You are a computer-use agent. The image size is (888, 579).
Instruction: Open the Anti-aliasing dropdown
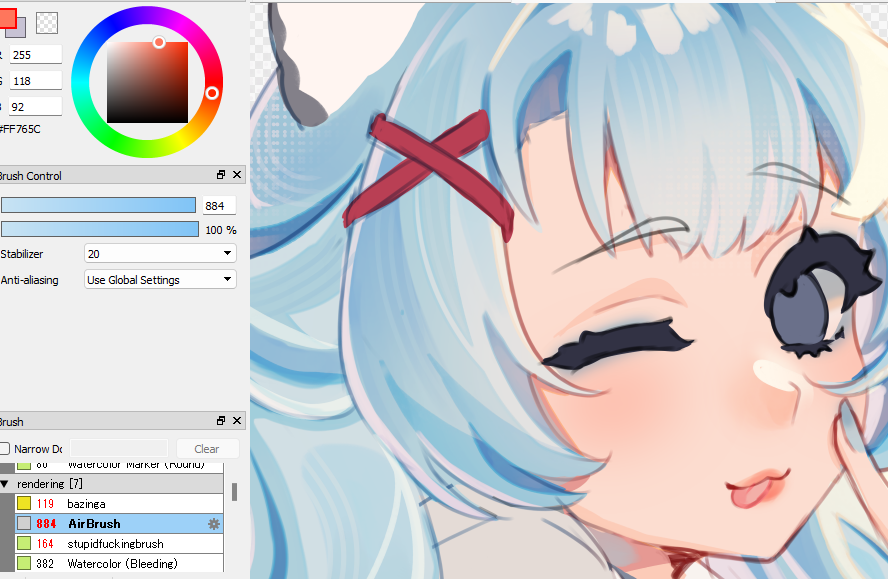[160, 280]
